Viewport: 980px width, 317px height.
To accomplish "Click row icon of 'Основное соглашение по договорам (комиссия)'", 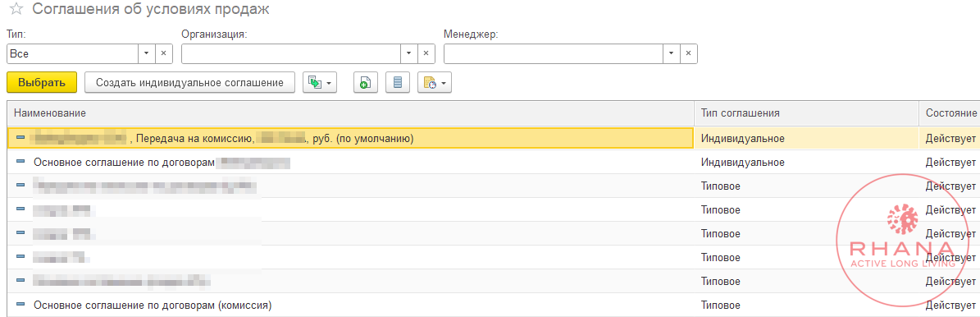I will point(21,306).
